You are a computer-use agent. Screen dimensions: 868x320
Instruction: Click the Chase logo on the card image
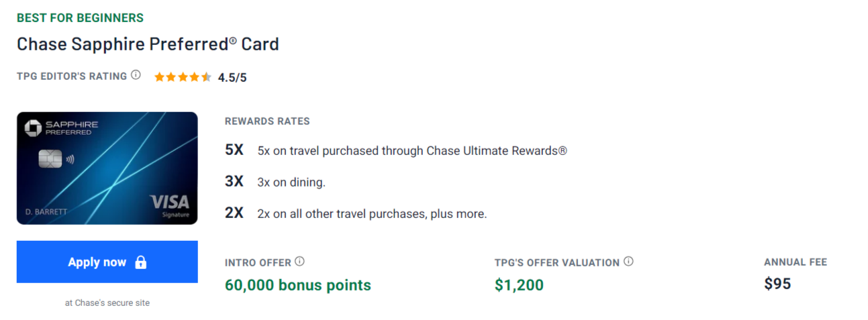coord(34,127)
